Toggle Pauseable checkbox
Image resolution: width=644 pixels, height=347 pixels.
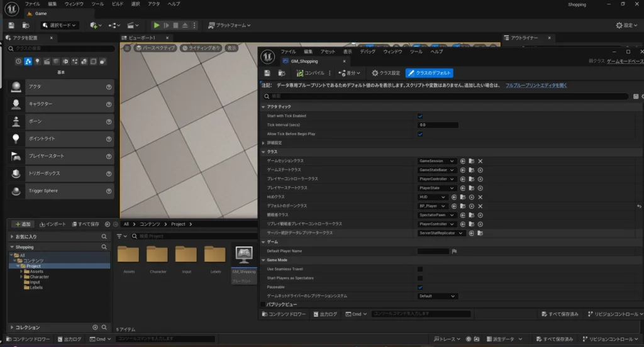click(x=420, y=287)
